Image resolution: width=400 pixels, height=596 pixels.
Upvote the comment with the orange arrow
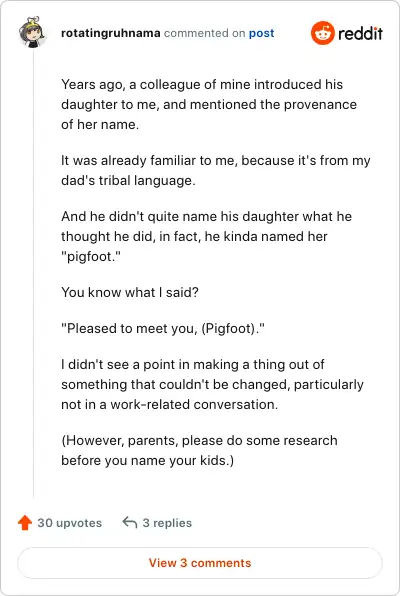click(x=25, y=523)
